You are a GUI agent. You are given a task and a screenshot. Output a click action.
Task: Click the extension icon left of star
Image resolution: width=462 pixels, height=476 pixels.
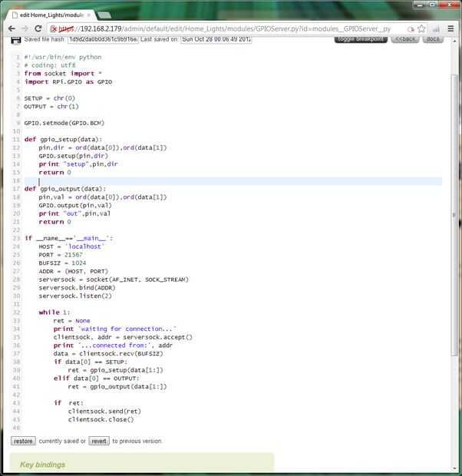pyautogui.click(x=411, y=29)
